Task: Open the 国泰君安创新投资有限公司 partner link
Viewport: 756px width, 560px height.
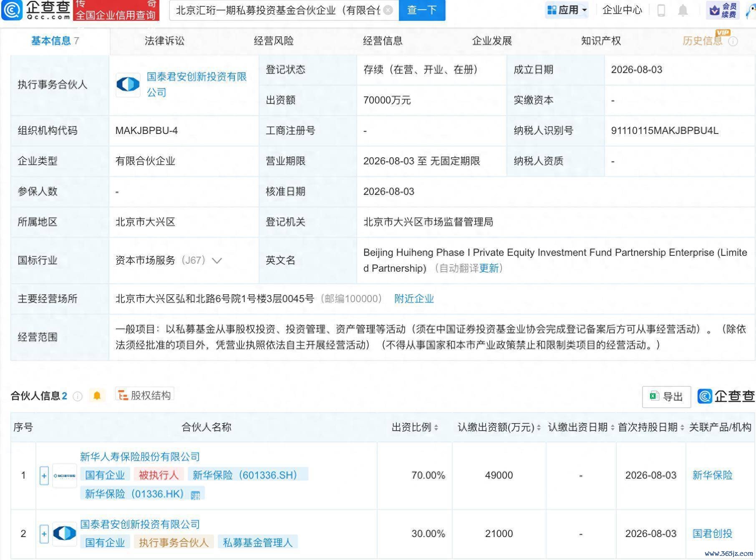Action: (x=140, y=525)
